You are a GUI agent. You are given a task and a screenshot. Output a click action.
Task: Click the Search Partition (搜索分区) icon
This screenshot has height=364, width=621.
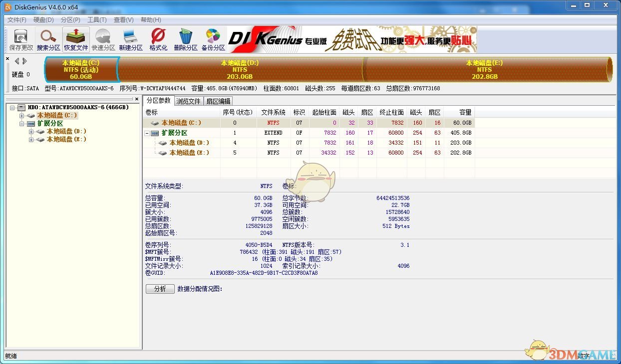click(48, 39)
